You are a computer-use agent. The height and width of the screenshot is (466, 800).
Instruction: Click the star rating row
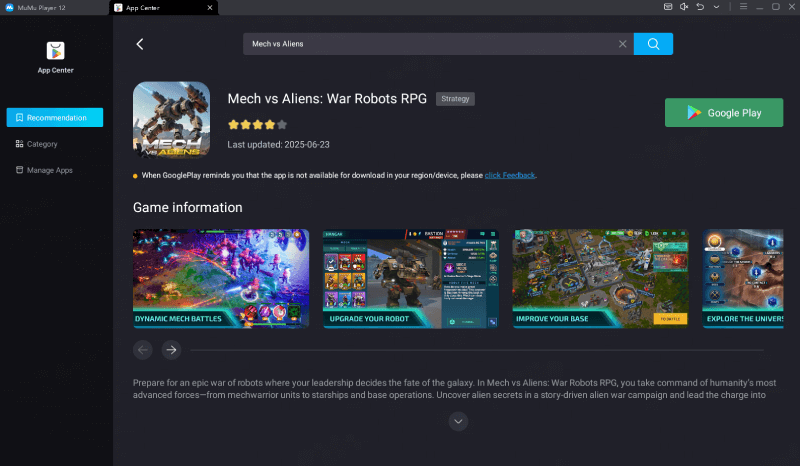pos(258,125)
